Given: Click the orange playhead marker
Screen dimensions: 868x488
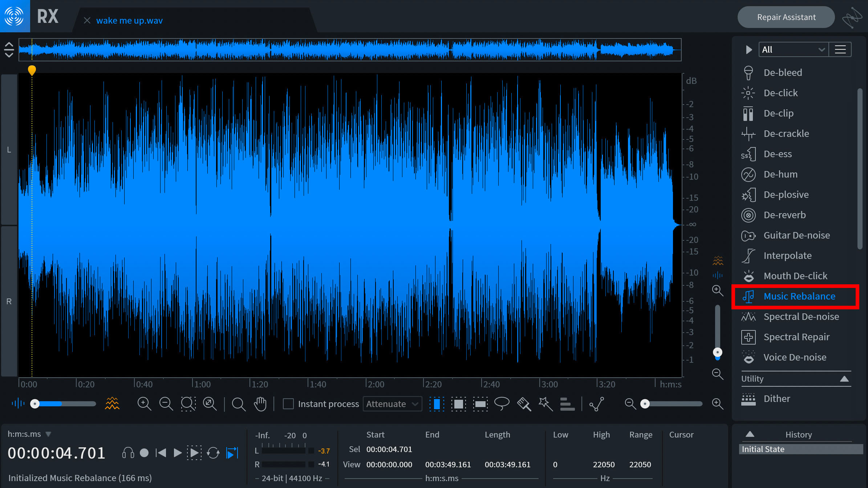Looking at the screenshot, I should [32, 70].
